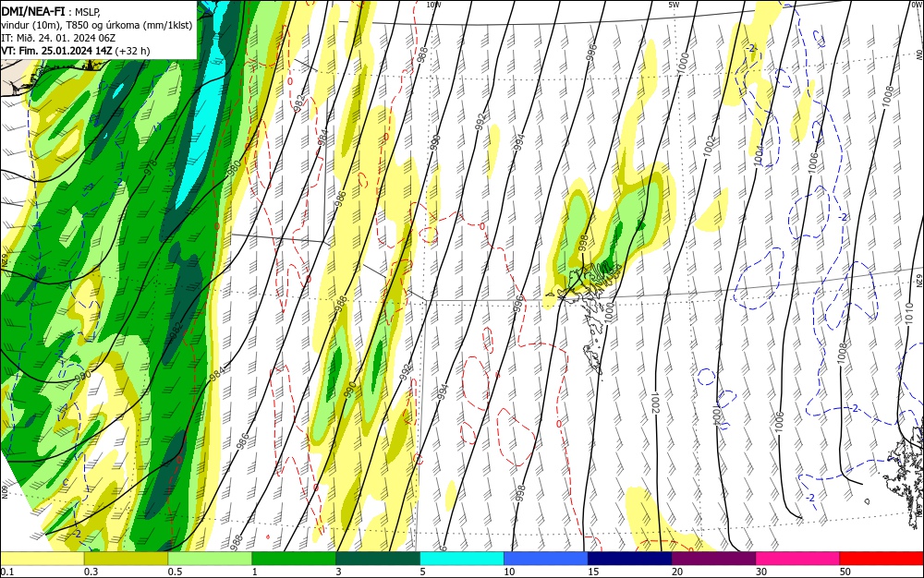The width and height of the screenshot is (924, 578).
Task: Click the "0.3" legend value
Action: pos(91,572)
